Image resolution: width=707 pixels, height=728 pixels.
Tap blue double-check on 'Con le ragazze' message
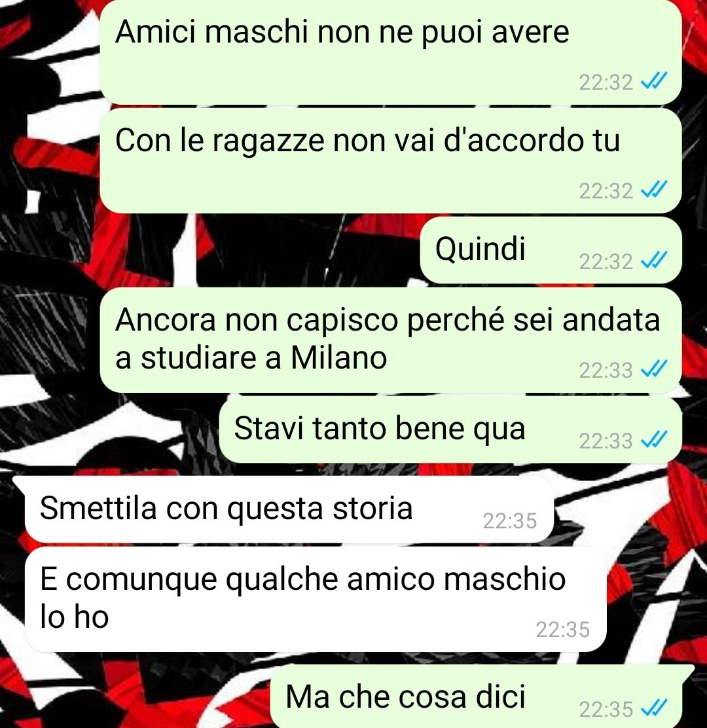tap(654, 191)
